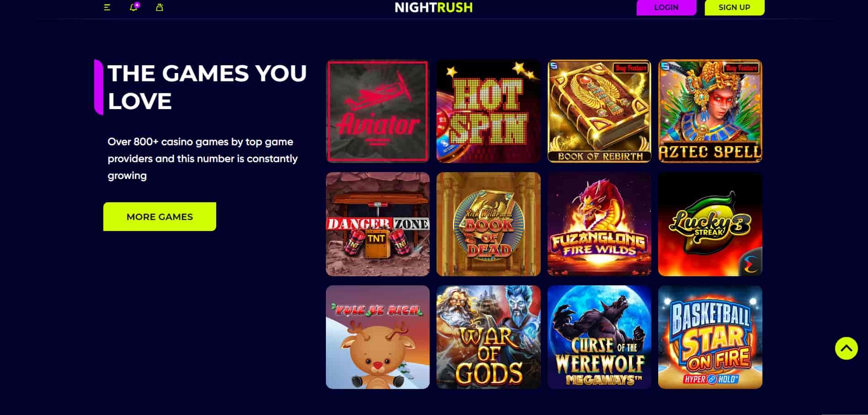This screenshot has width=868, height=415.
Task: Open the Yule Be Rich game
Action: tap(378, 337)
